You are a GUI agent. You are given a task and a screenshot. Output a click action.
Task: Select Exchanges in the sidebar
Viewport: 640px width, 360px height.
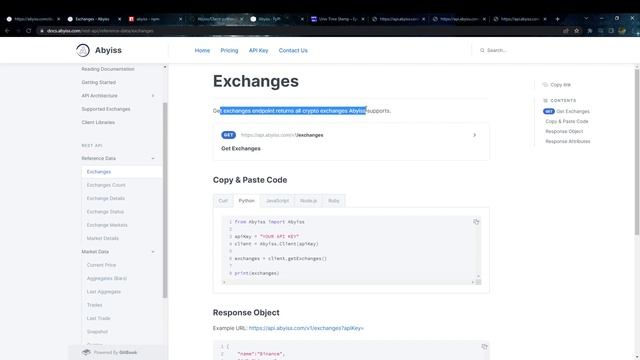pos(99,172)
